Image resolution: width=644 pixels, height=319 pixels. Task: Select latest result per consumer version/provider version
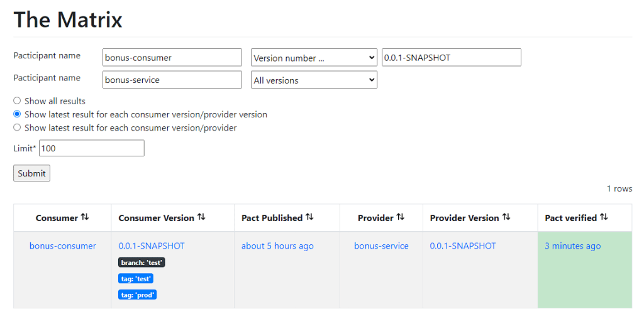(18, 114)
